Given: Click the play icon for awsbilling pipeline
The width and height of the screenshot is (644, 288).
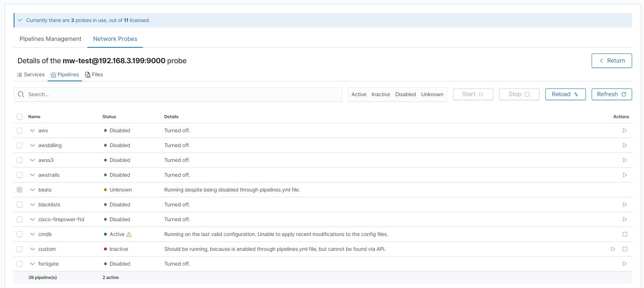Looking at the screenshot, I should click(x=625, y=145).
